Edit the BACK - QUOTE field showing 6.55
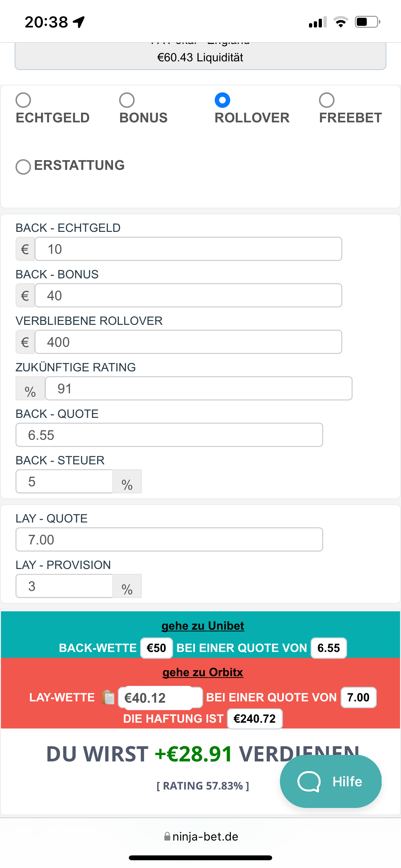Viewport: 401px width, 868px height. point(169,435)
